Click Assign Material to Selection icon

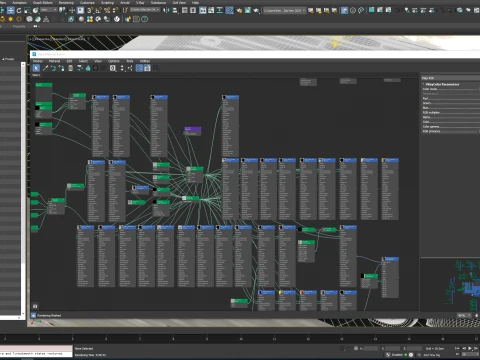61,68
